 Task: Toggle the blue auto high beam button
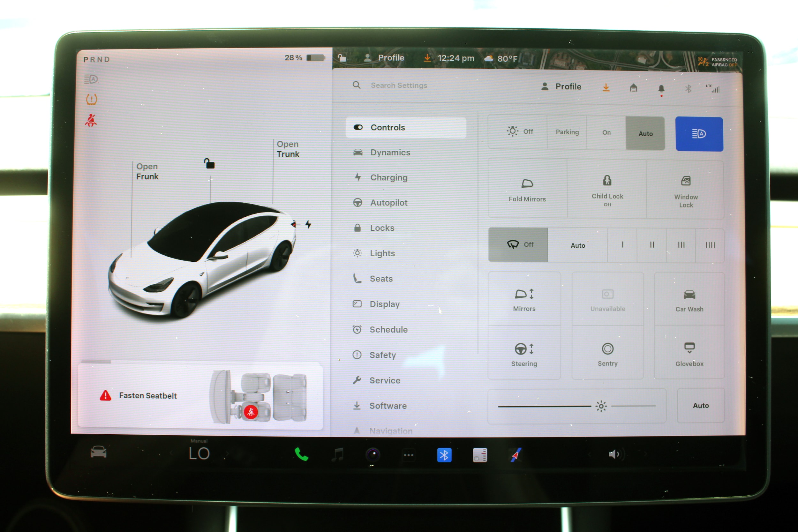[x=699, y=134]
